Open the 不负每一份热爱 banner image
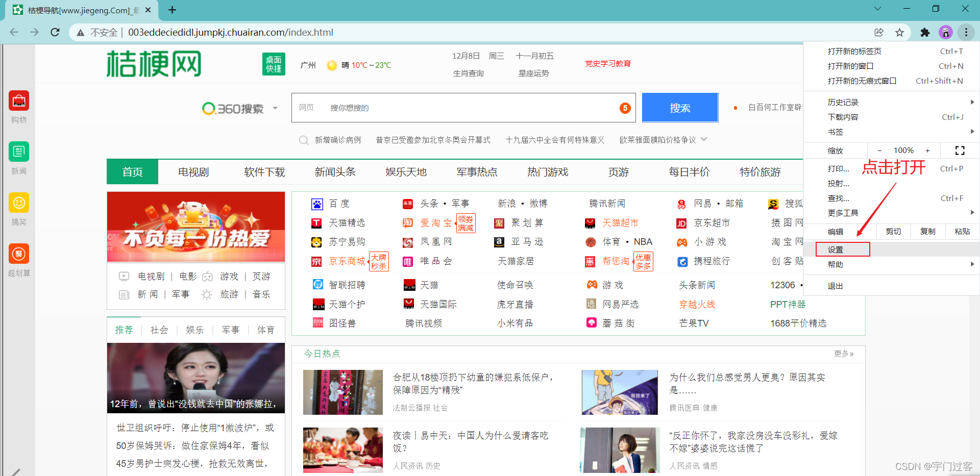This screenshot has height=476, width=980. click(196, 227)
